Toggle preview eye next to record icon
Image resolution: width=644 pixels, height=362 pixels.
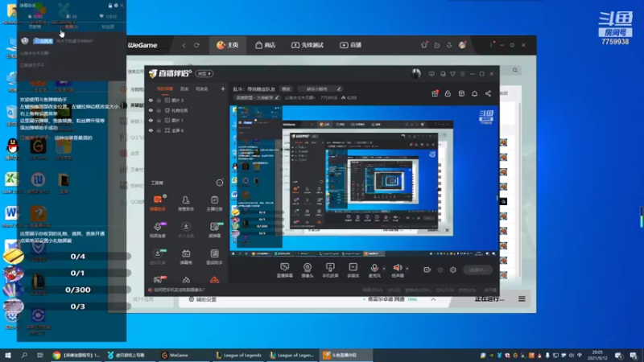click(440, 269)
